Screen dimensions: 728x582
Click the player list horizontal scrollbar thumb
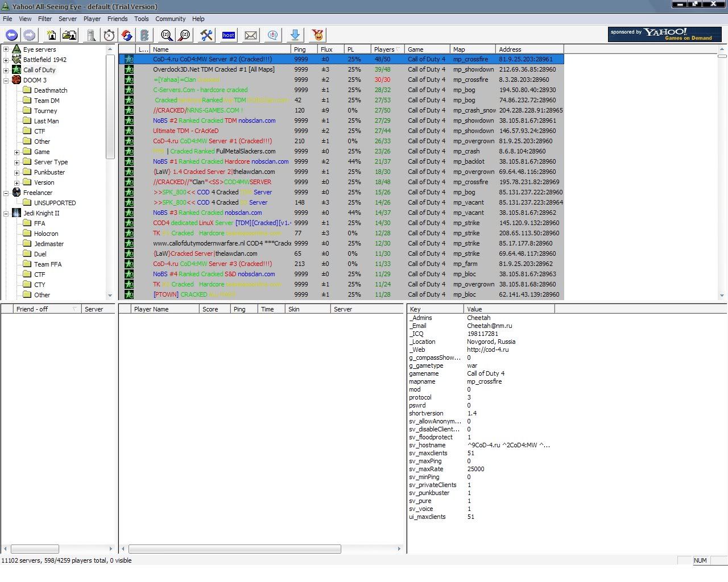(x=234, y=549)
